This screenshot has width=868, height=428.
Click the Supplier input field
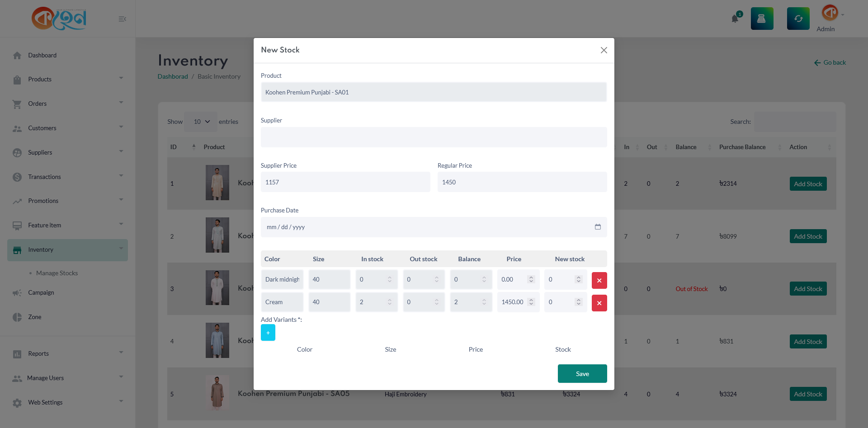[434, 137]
